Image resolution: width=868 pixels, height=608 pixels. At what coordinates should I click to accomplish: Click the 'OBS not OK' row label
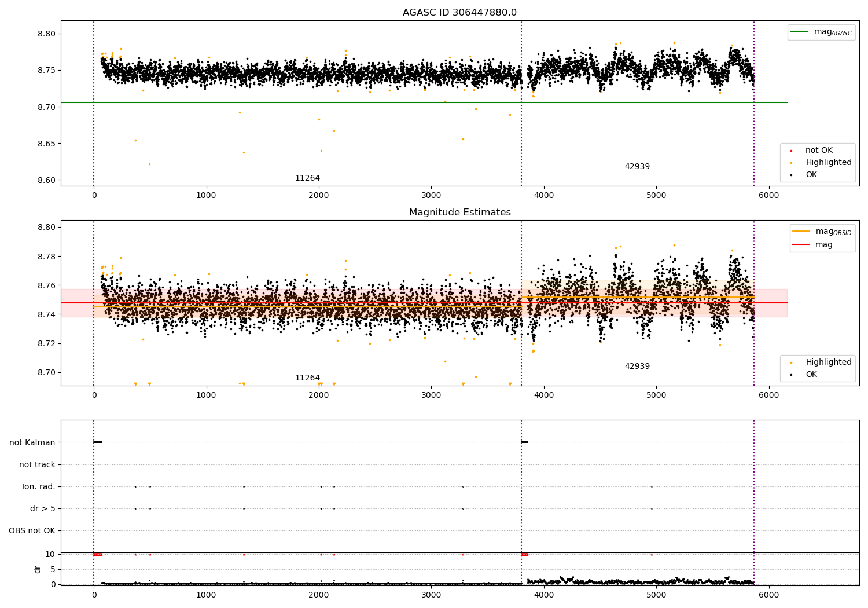32,530
